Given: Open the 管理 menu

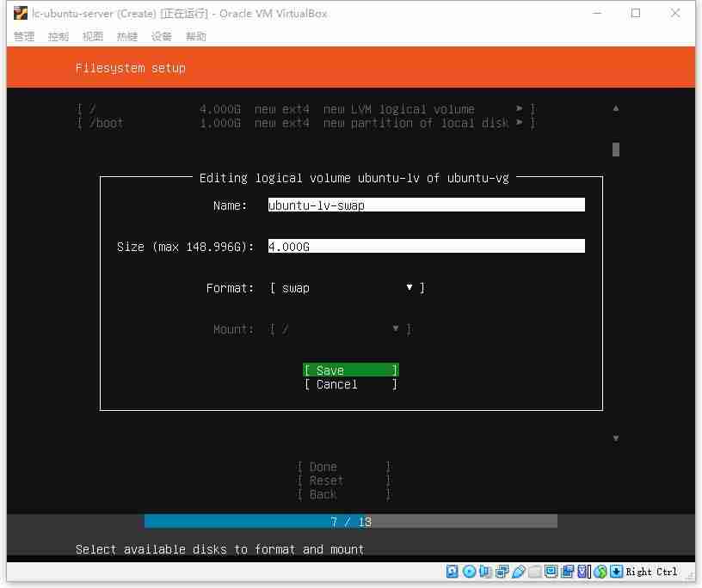Looking at the screenshot, I should coord(24,36).
